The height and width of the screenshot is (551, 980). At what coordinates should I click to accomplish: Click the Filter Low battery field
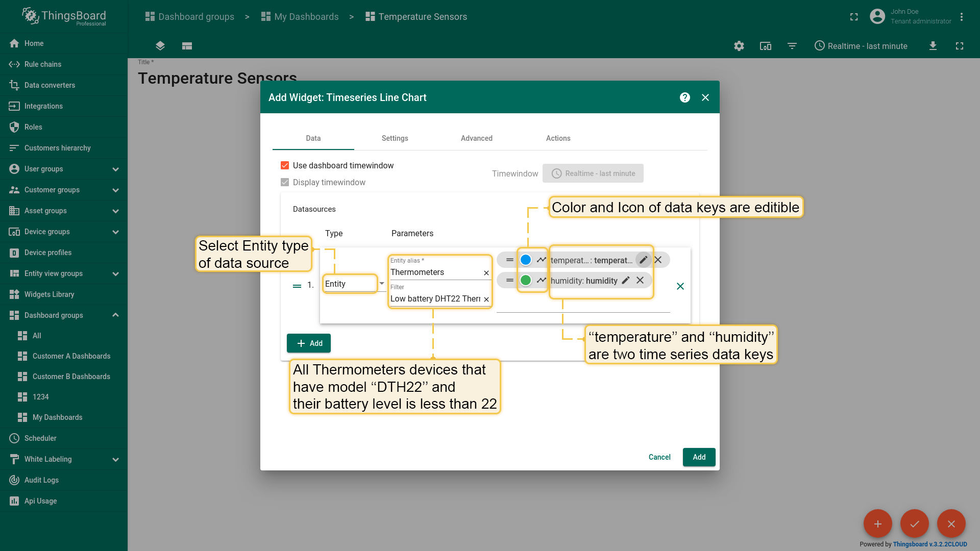[436, 298]
